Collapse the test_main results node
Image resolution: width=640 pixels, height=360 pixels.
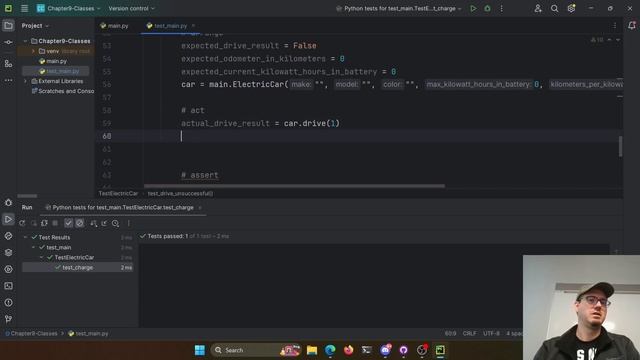point(33,247)
